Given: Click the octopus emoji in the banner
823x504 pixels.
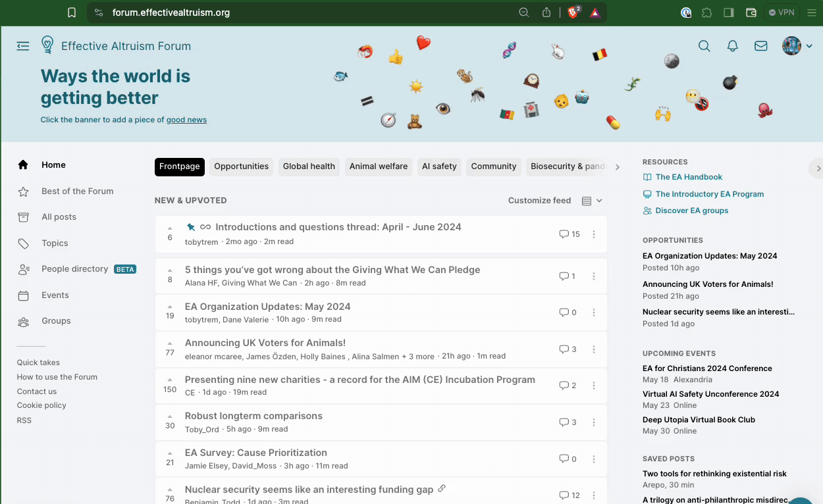Looking at the screenshot, I should 764,109.
